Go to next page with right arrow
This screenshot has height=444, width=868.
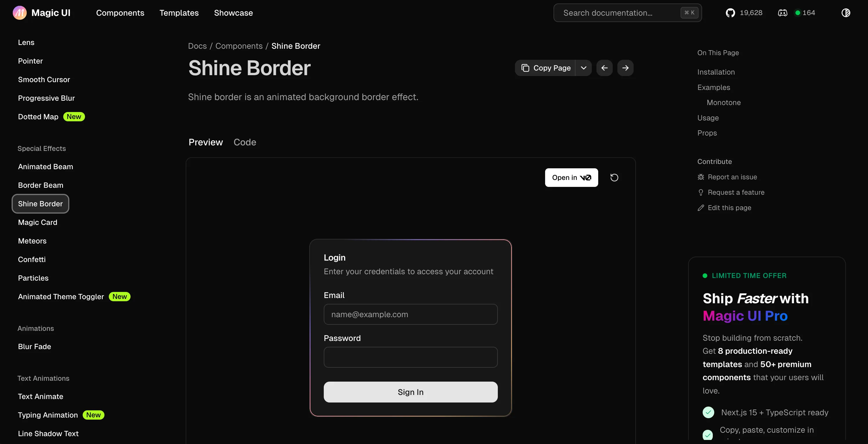click(625, 68)
